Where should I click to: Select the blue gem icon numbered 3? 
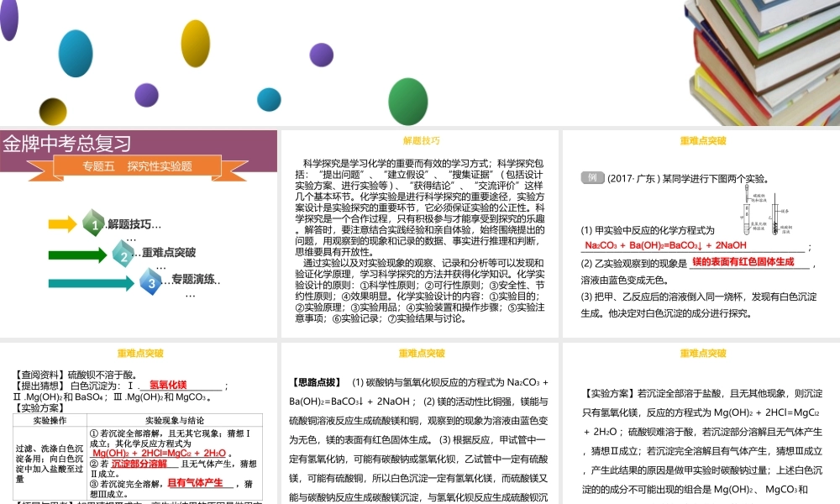tap(151, 281)
